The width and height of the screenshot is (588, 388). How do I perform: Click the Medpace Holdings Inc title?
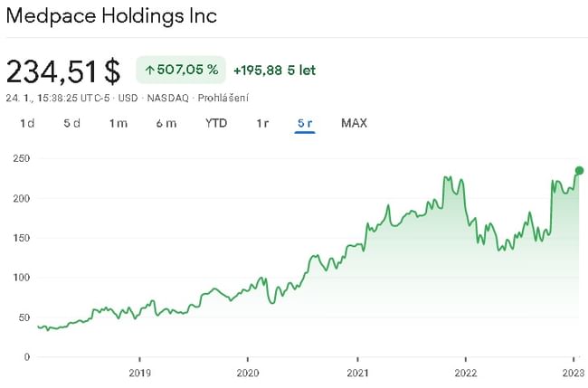pyautogui.click(x=111, y=16)
